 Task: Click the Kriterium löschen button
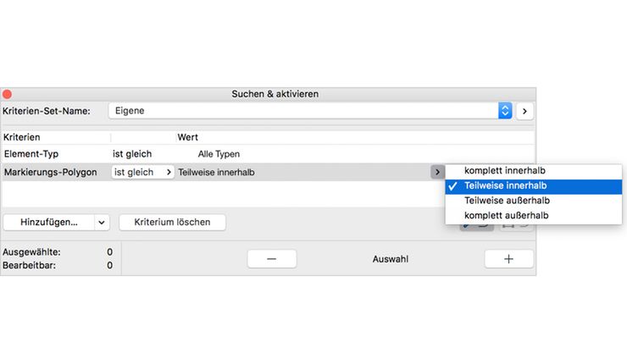(x=172, y=222)
